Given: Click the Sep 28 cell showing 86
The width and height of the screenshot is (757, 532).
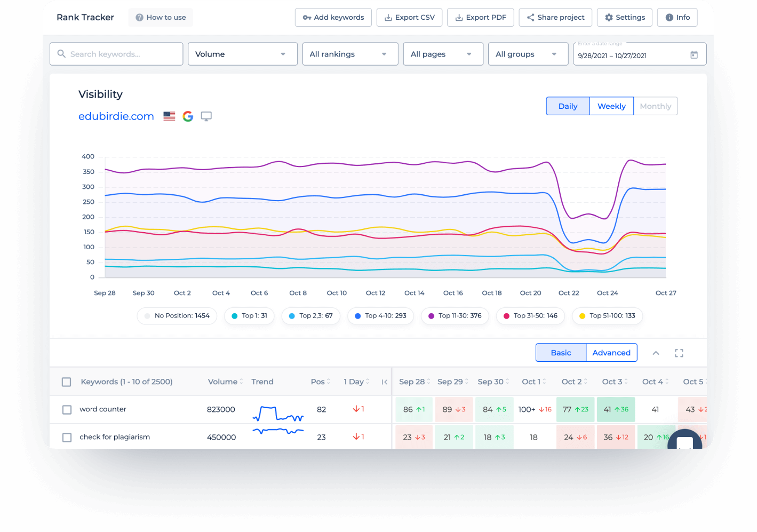Looking at the screenshot, I should (x=414, y=409).
